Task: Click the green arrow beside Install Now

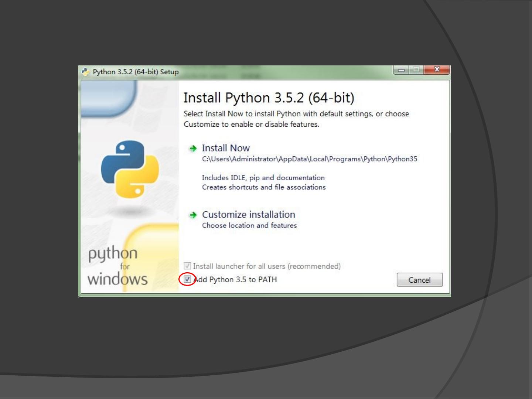Action: (193, 149)
